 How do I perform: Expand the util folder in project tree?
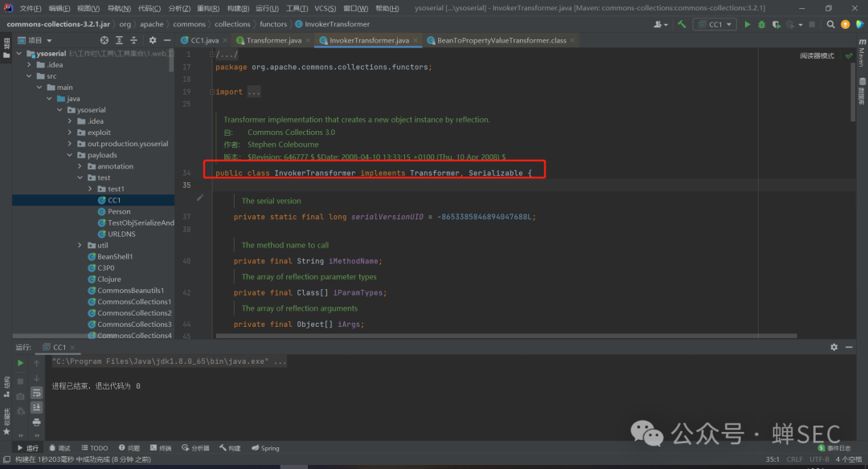(x=80, y=246)
